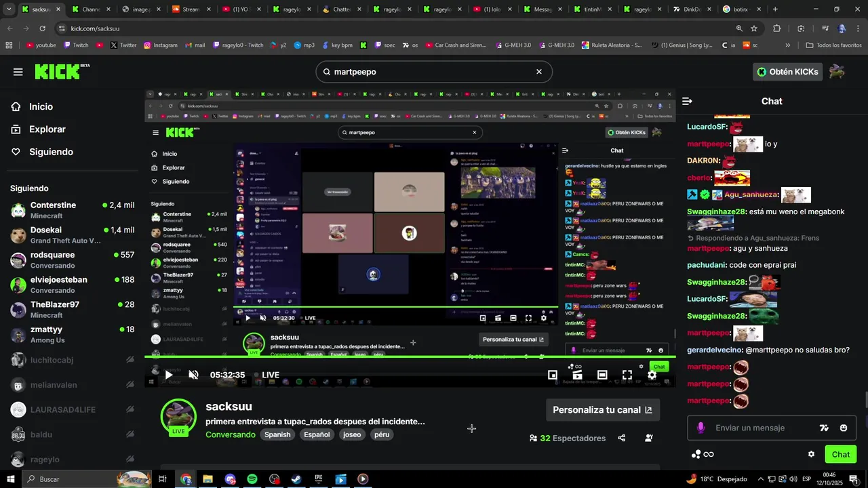868x488 pixels.
Task: Open chat settings gear
Action: (811, 454)
